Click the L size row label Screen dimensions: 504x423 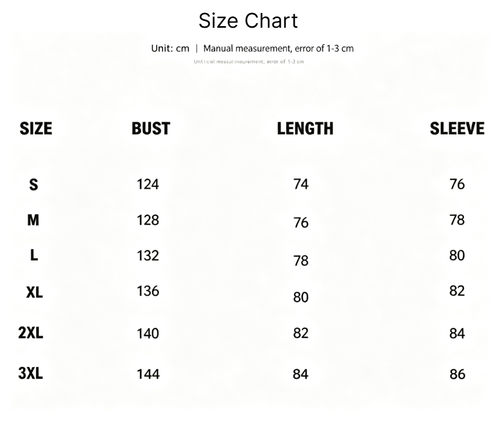(x=34, y=255)
